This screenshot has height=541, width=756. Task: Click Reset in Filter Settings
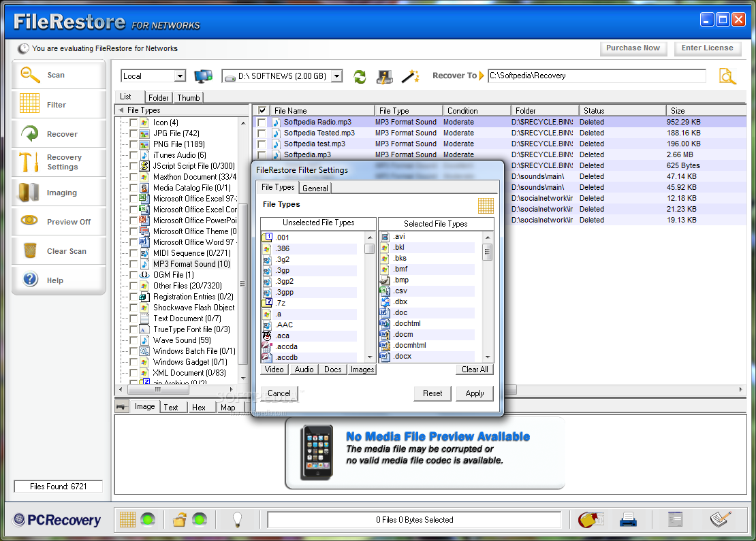point(432,393)
